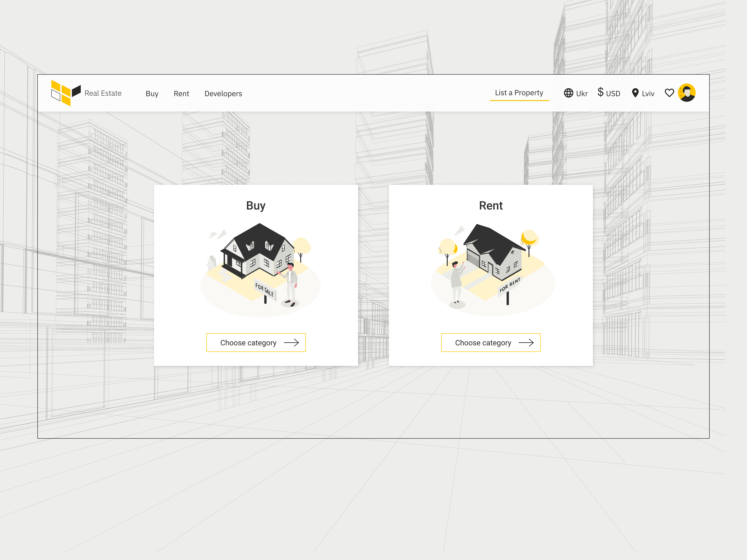The height and width of the screenshot is (560, 747).
Task: Click the Real Estate brand text
Action: [x=103, y=93]
